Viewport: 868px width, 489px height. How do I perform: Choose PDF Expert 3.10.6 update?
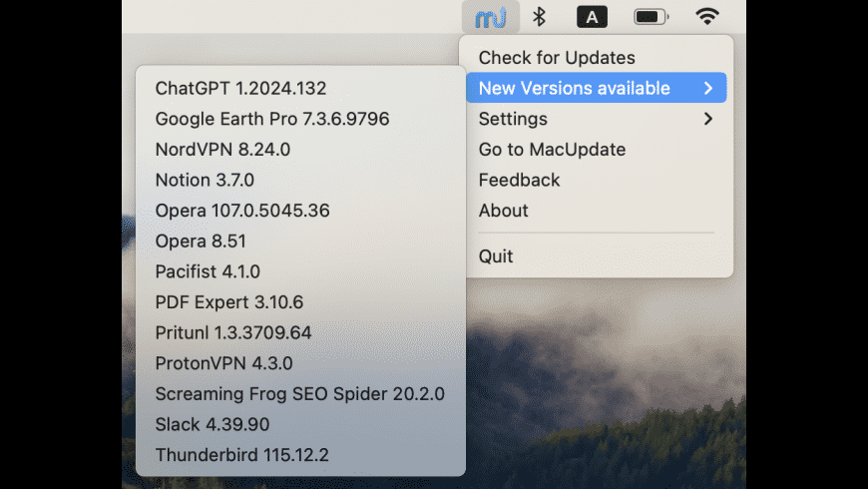tap(300, 301)
